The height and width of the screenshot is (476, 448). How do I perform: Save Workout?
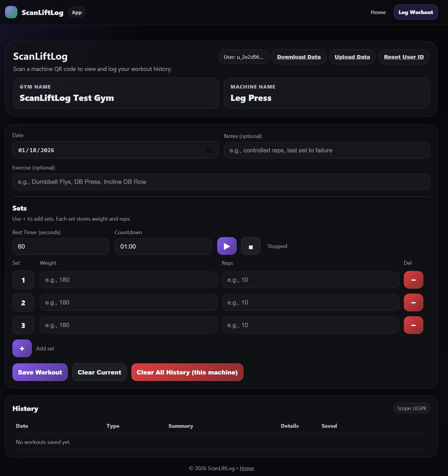(x=40, y=372)
